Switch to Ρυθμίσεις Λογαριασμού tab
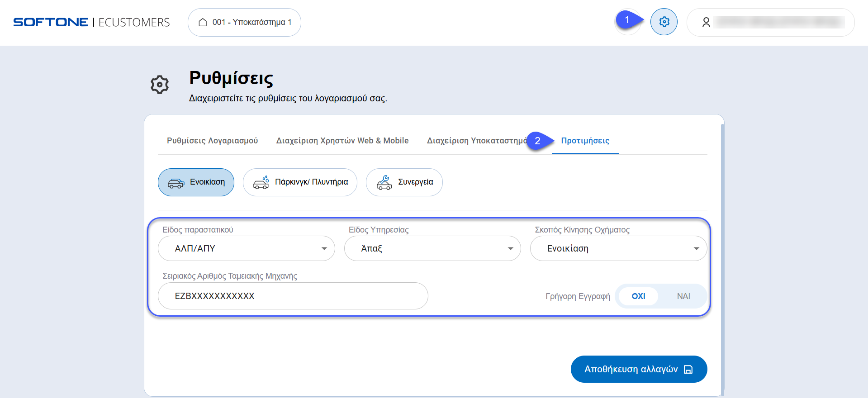Image resolution: width=868 pixels, height=399 pixels. pyautogui.click(x=212, y=141)
